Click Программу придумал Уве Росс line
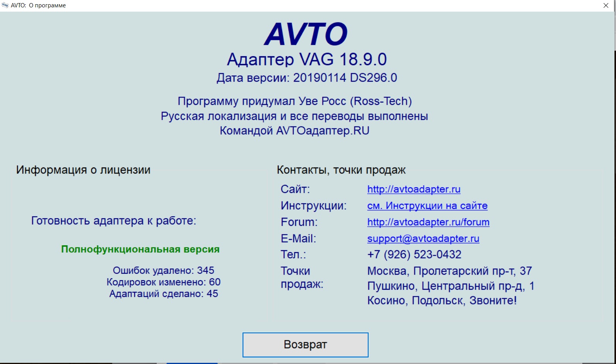616x364 pixels. pos(295,101)
